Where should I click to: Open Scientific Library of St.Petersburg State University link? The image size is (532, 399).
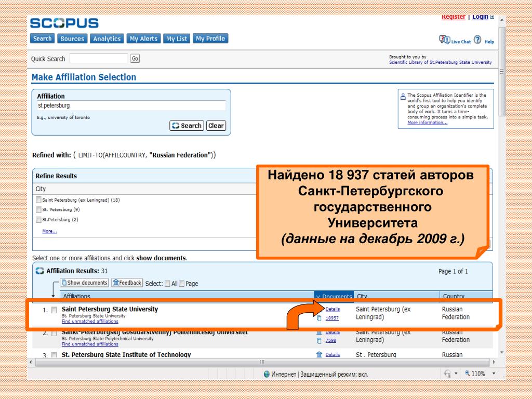coord(441,62)
